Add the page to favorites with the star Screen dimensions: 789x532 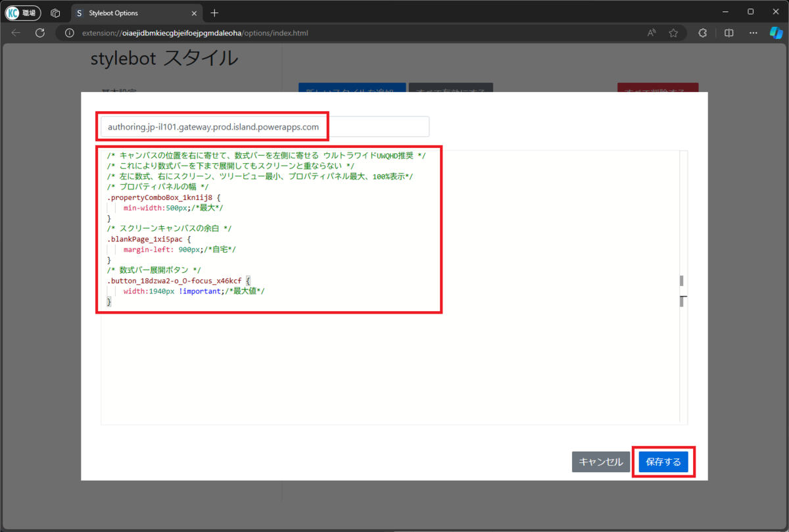[x=673, y=33]
